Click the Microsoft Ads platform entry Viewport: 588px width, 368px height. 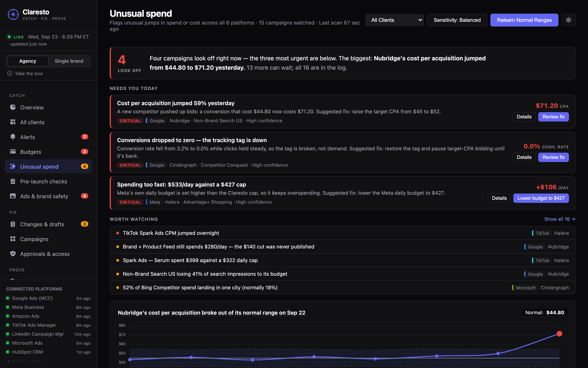[48, 343]
